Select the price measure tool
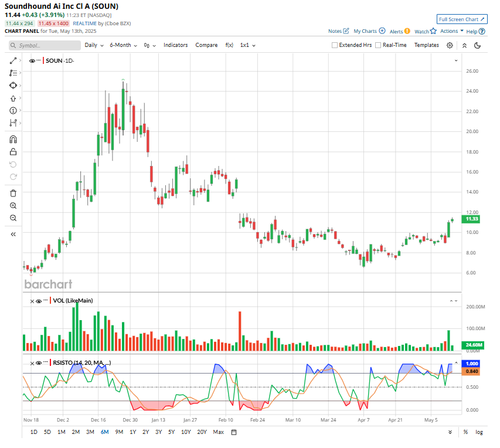Image resolution: width=500 pixels, height=448 pixels. click(13, 123)
